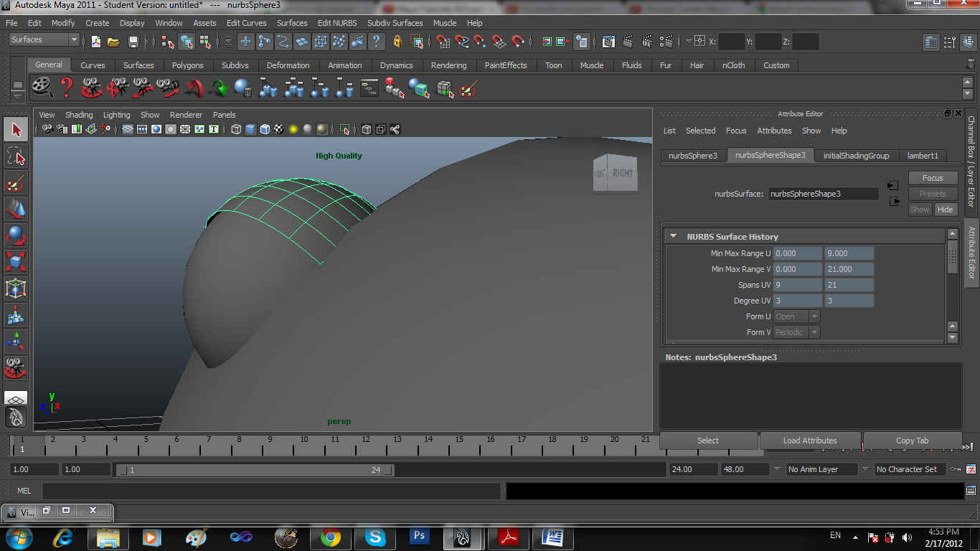Screen dimensions: 980x551
Task: Select the arrow Select Tool in toolbox
Action: (x=16, y=129)
